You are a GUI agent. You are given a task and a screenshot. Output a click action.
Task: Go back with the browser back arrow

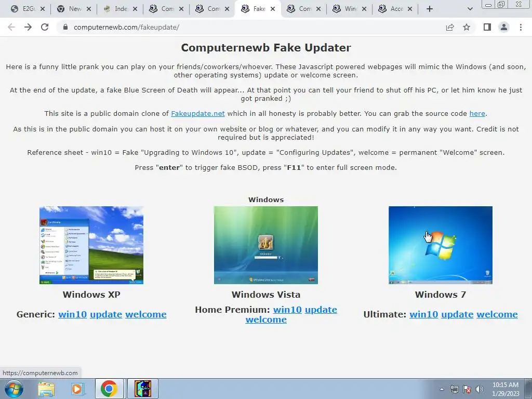(x=11, y=27)
